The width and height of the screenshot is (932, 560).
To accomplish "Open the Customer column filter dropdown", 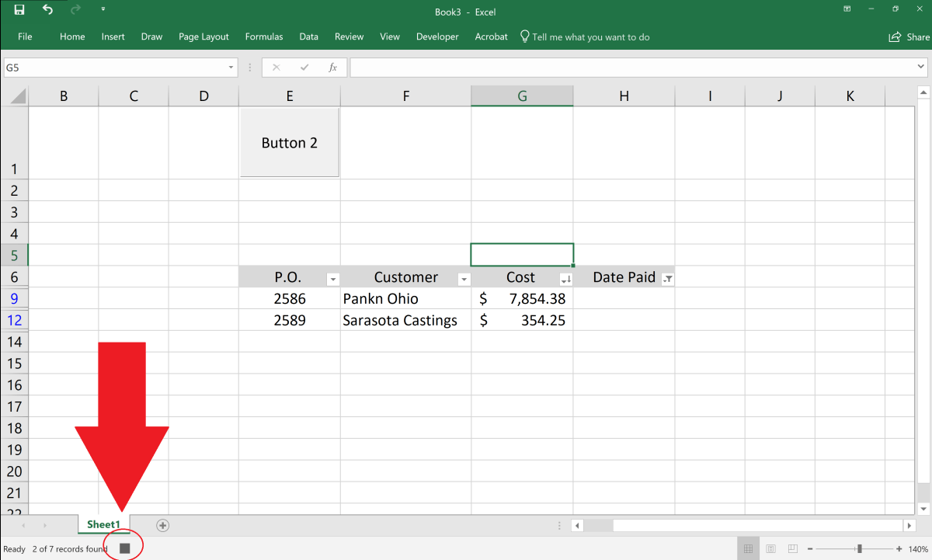I will [464, 278].
